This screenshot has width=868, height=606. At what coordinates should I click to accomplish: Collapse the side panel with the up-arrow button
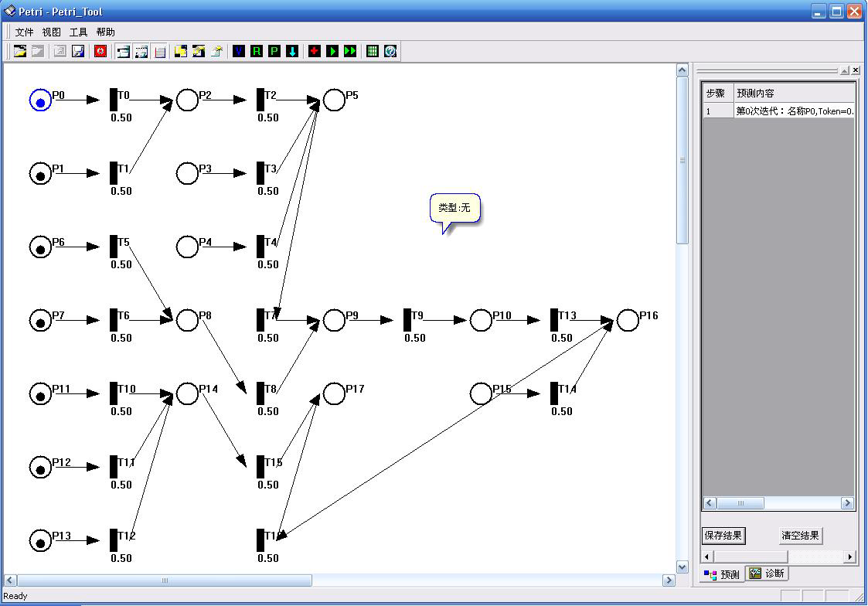pyautogui.click(x=844, y=70)
